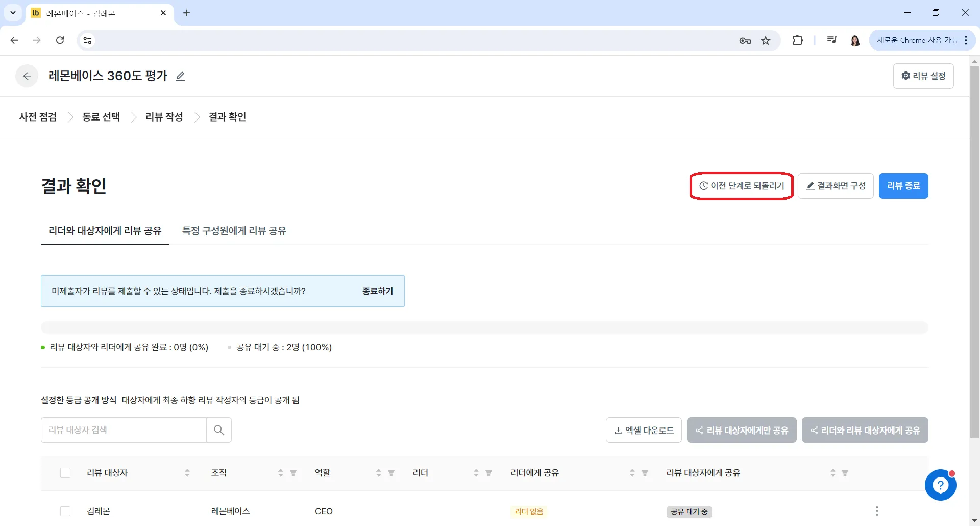Reload the page with the refresh icon
Viewport: 980px width, 526px height.
pyautogui.click(x=60, y=40)
